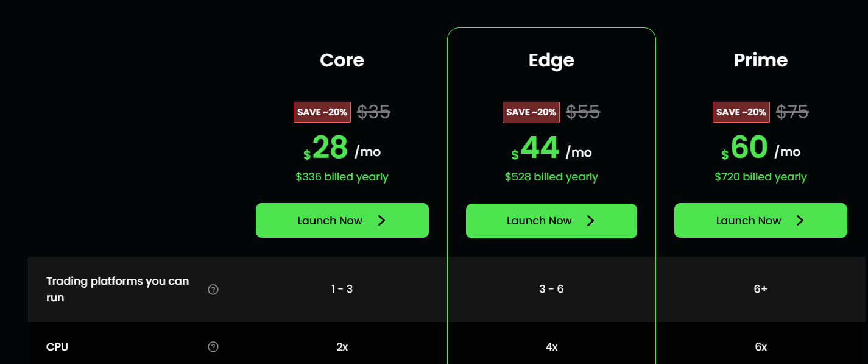Image resolution: width=868 pixels, height=364 pixels.
Task: Click the SAVE ~20% badge on Prime plan
Action: (741, 112)
